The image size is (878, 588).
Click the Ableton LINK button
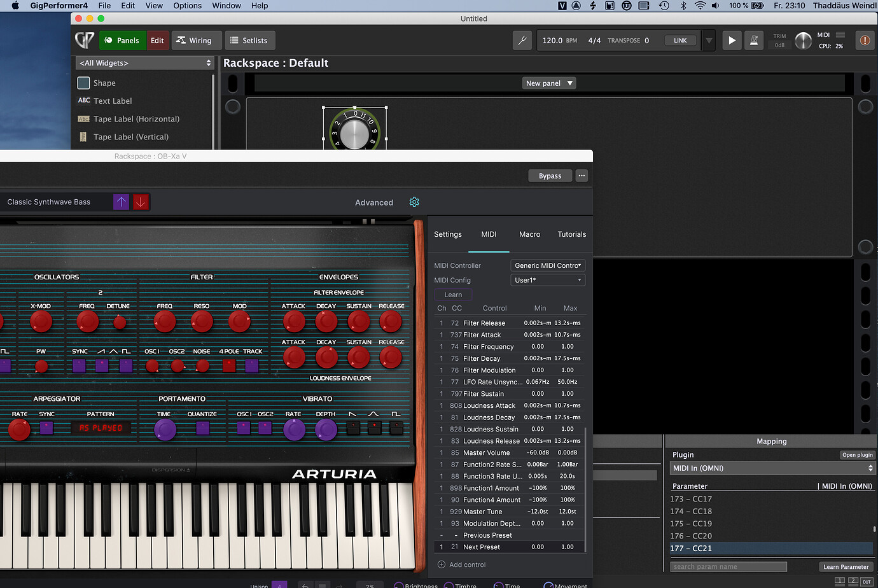[680, 40]
